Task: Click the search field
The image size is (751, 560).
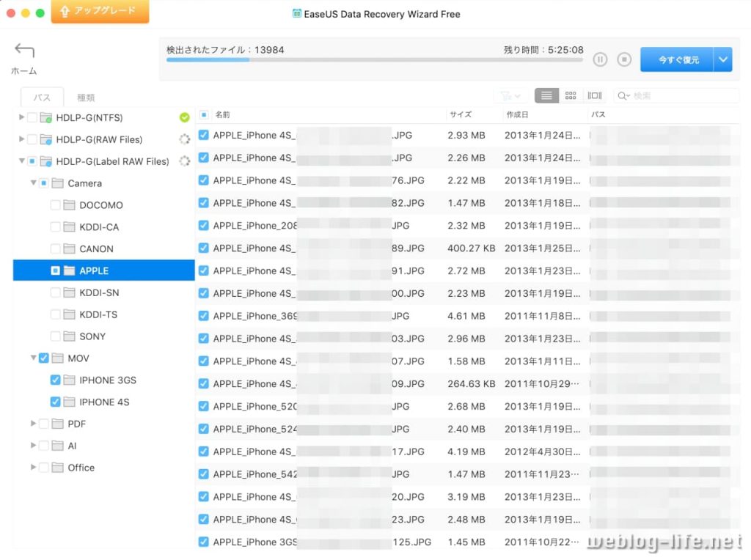Action: click(676, 96)
